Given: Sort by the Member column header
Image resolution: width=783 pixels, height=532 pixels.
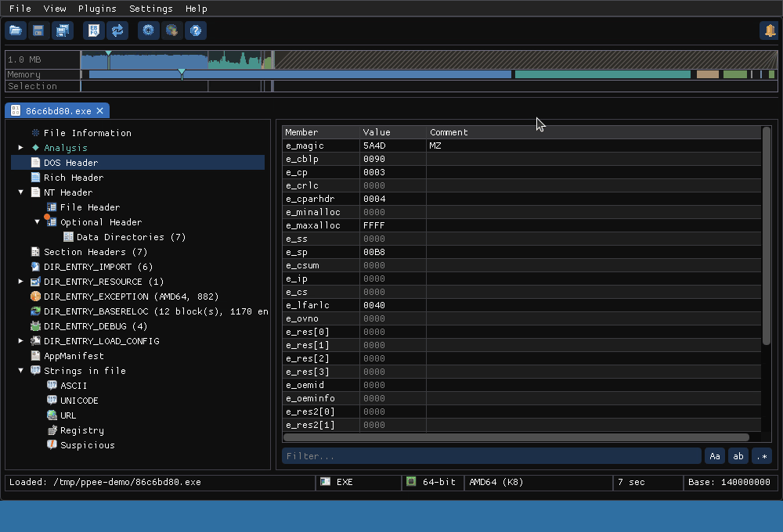Looking at the screenshot, I should [x=321, y=132].
